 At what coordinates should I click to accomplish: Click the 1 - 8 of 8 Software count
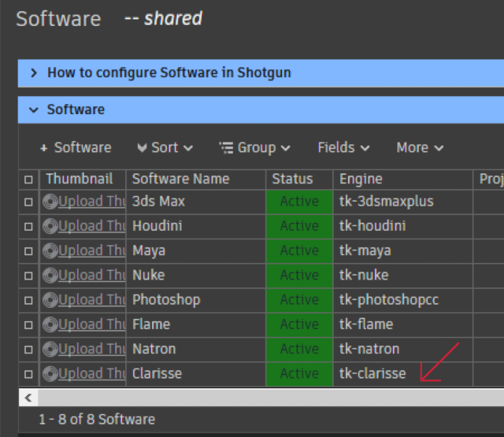point(97,420)
